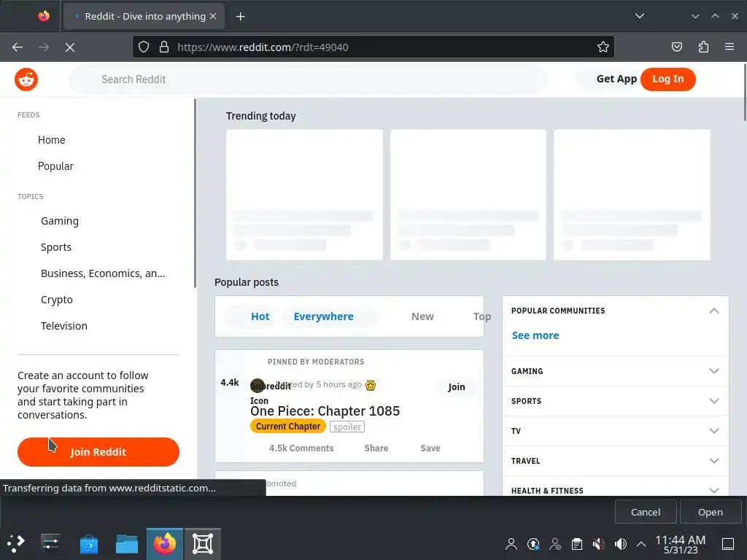The height and width of the screenshot is (560, 747).
Task: Collapse the Popular Communities section
Action: click(x=713, y=311)
